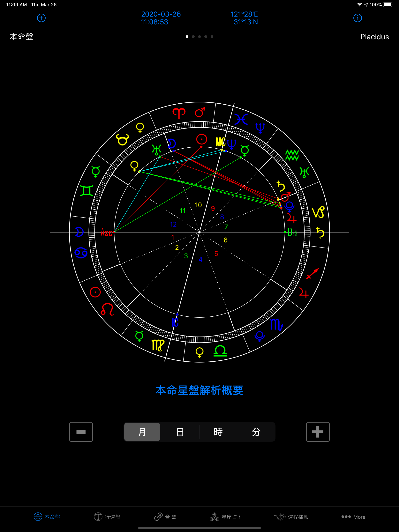The height and width of the screenshot is (532, 399).
Task: Select the 月 segment
Action: (x=142, y=432)
